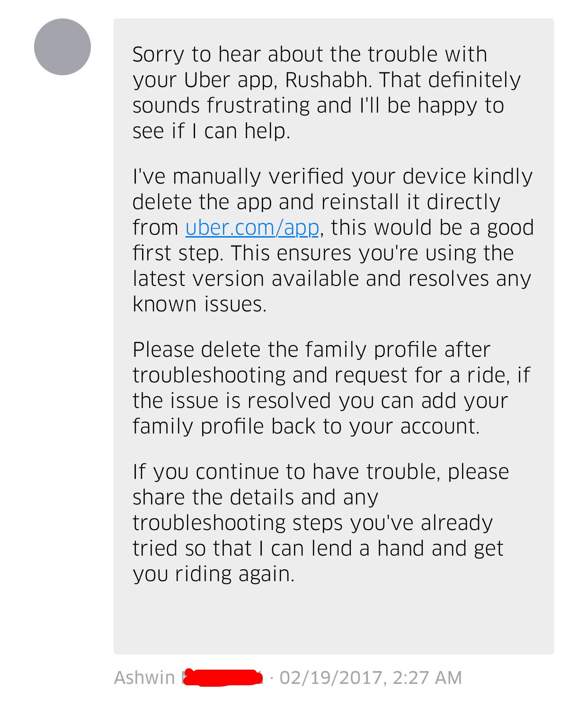This screenshot has height=708, width=588.
Task: Click the 'you riding again.' closing line
Action: pos(214,574)
